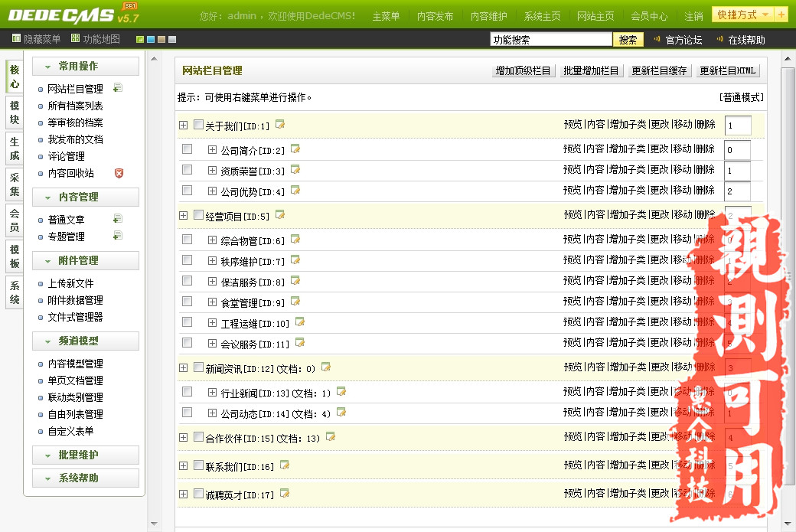796x532 pixels.
Task: Expand the 关于我们[ID:1] tree node
Action: coord(183,125)
